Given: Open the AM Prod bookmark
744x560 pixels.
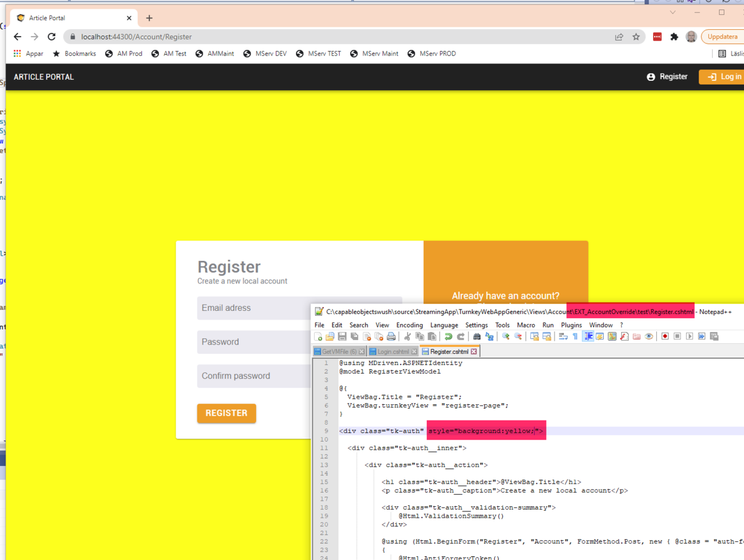Looking at the screenshot, I should pos(124,54).
